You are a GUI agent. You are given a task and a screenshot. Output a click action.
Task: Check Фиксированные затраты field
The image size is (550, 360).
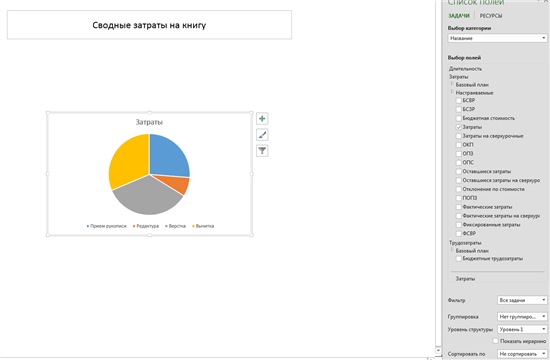(x=458, y=225)
